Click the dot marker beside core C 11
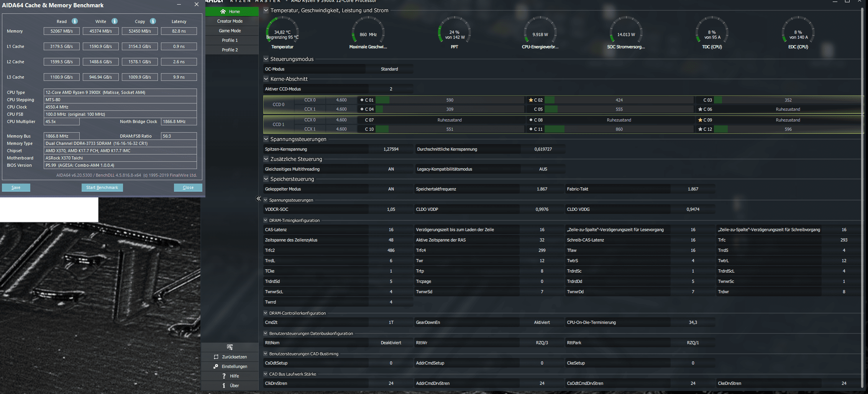Screen dimensions: 868x394 click(x=531, y=129)
